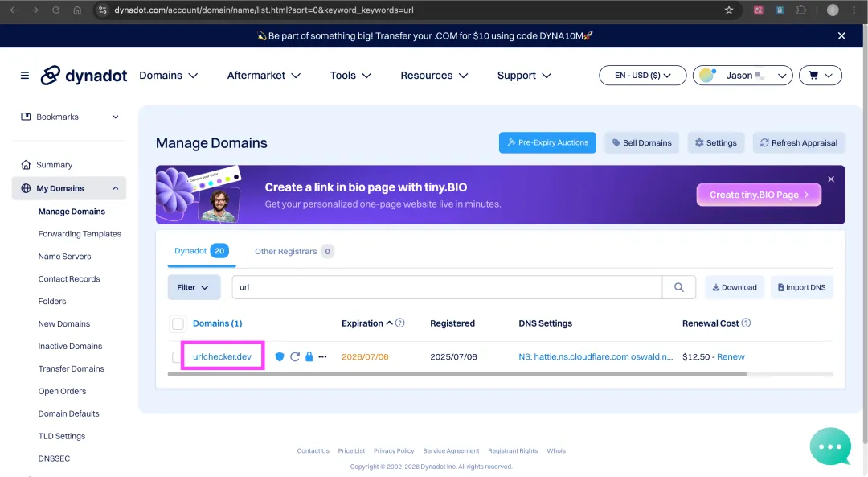This screenshot has height=477, width=868.
Task: Open DNSSEC in the sidebar
Action: 55,458
